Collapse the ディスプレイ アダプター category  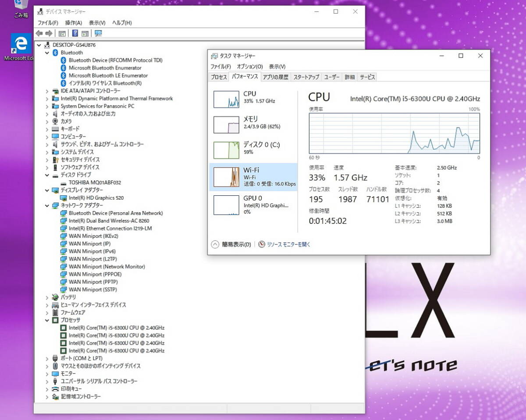pyautogui.click(x=47, y=190)
